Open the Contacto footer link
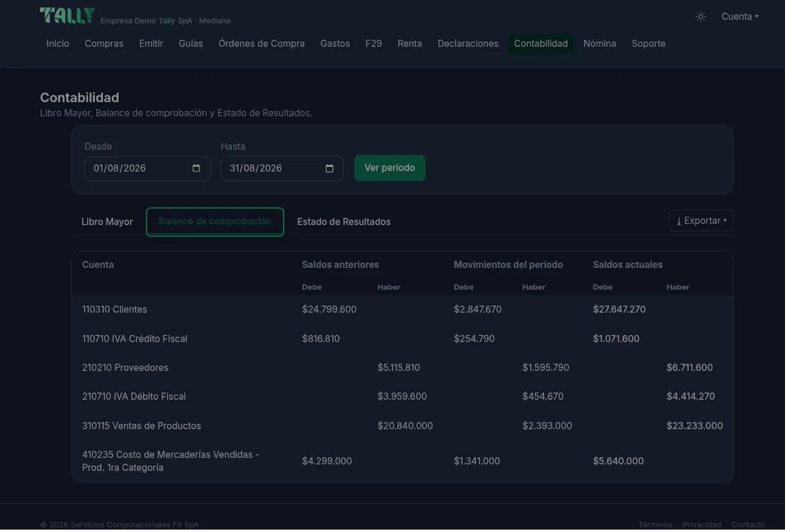 [748, 525]
